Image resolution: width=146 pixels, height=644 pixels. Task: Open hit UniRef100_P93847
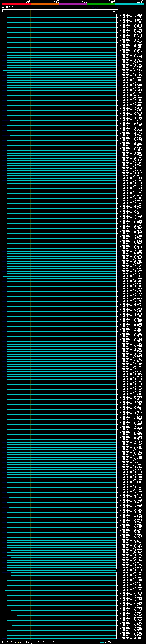coord(131,20)
